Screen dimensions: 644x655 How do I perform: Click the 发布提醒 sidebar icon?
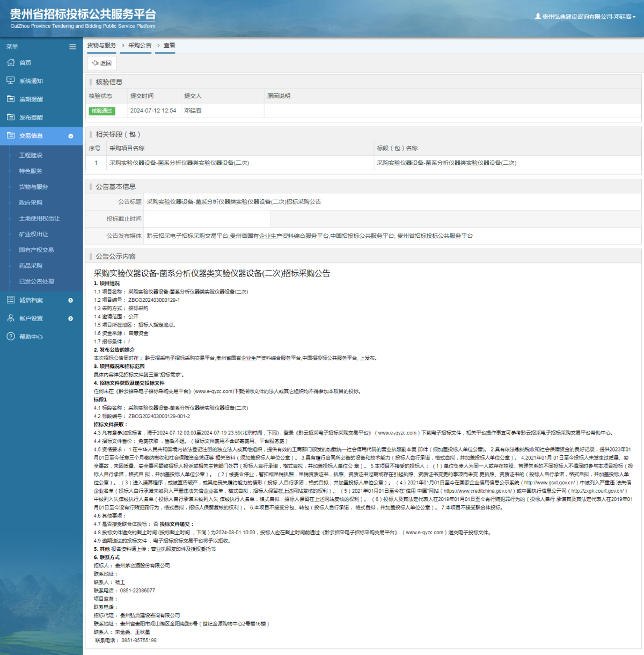click(x=11, y=117)
